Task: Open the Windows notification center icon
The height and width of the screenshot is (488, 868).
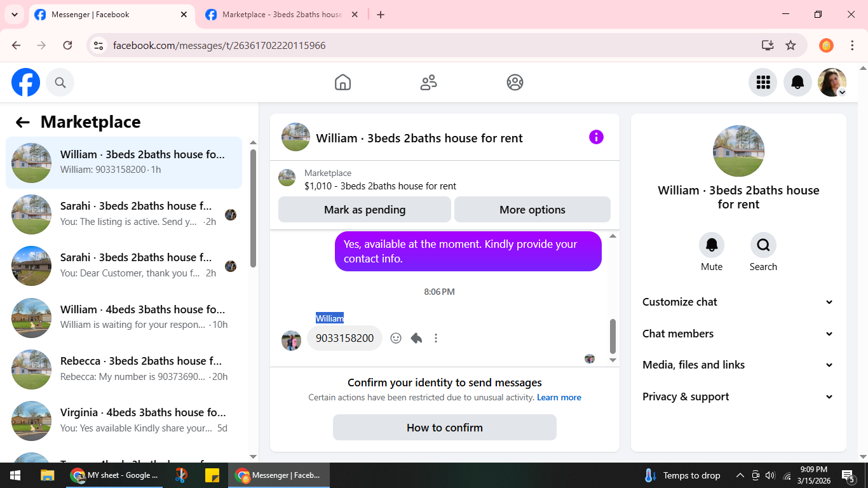Action: [848, 475]
